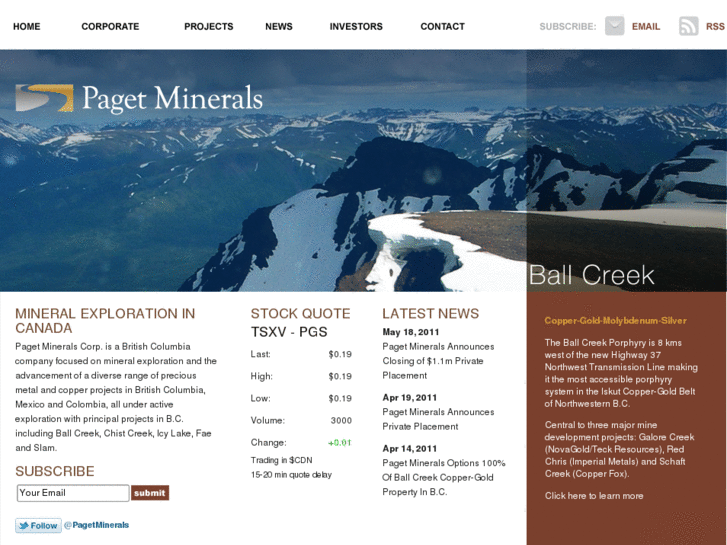Screen dimensions: 727x545
Task: Click the TSXV - PGS ticker text
Action: (x=289, y=332)
